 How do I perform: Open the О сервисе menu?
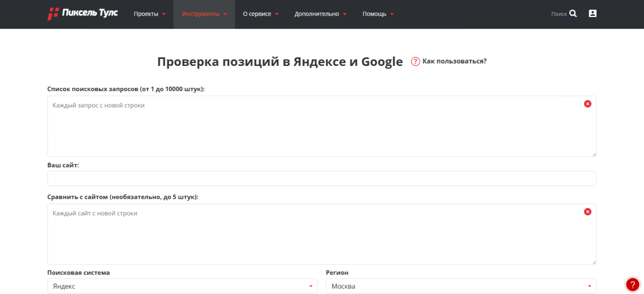261,14
